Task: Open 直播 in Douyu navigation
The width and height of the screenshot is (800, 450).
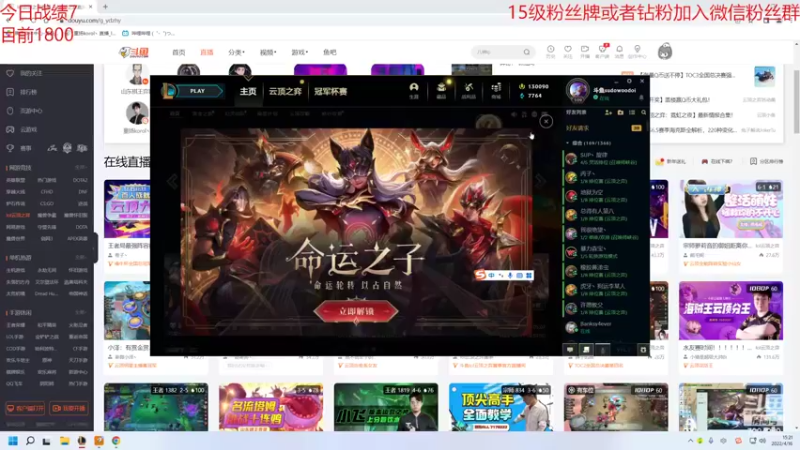Action: point(207,52)
